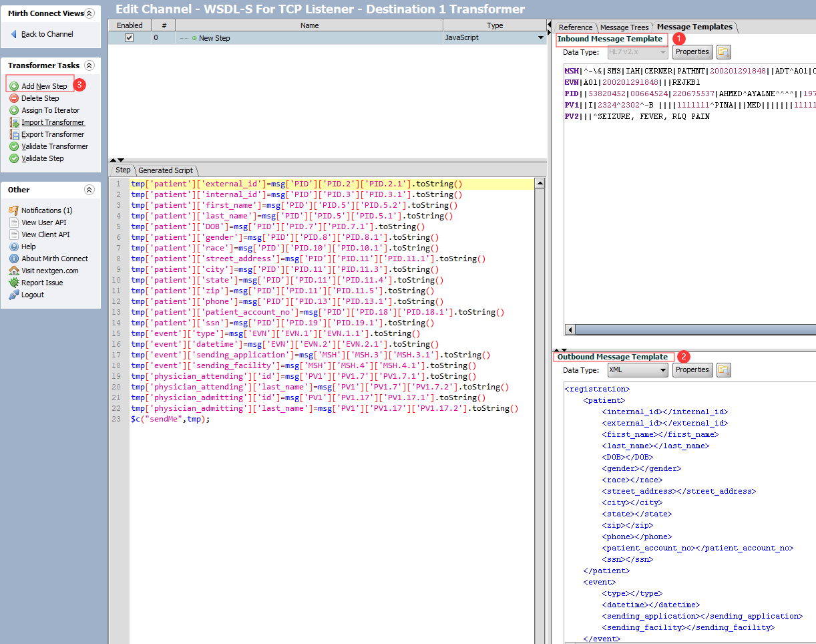Click script line 14 setting ssn
Image resolution: width=816 pixels, height=644 pixels.
[x=282, y=323]
